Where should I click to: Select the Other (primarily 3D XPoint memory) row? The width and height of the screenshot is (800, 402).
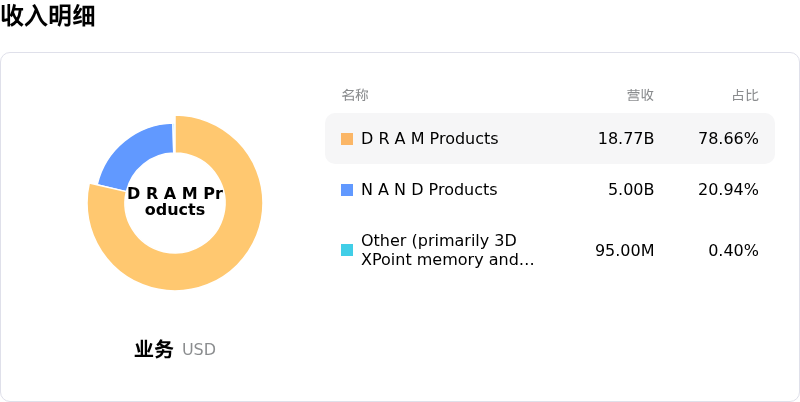click(447, 250)
